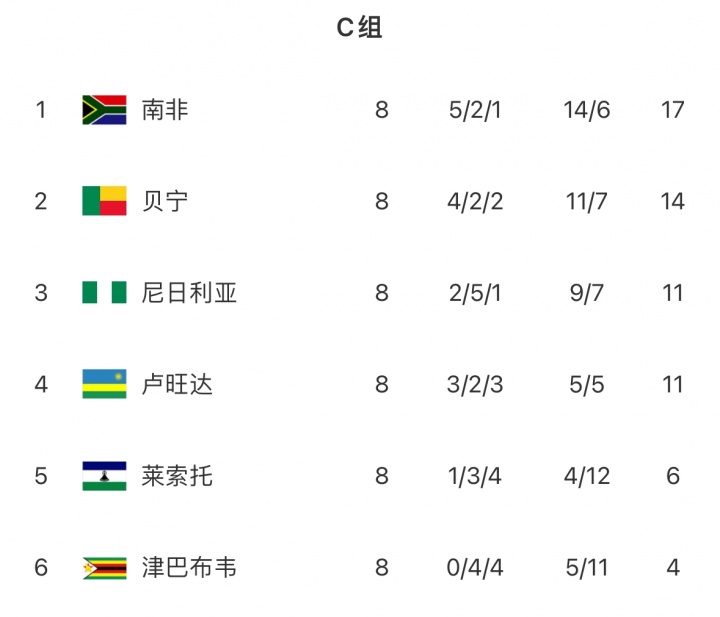Click South Africa's 17 points value
Viewport: 720px width, 617px height.
[x=672, y=109]
